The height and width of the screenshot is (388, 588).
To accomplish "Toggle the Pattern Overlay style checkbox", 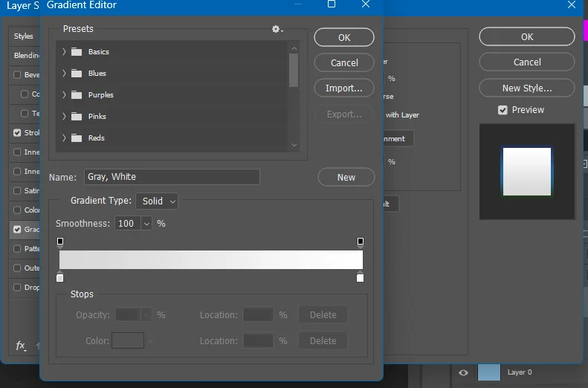I will [17, 248].
